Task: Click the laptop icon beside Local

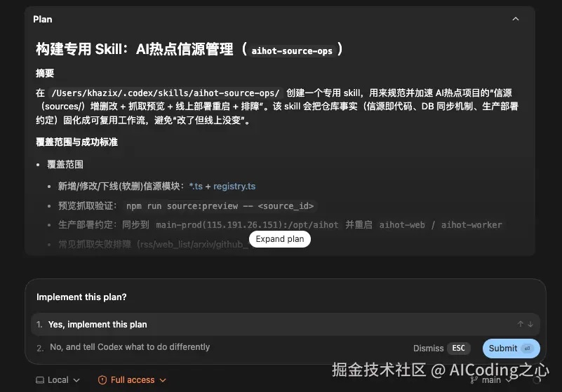Action: coord(40,380)
